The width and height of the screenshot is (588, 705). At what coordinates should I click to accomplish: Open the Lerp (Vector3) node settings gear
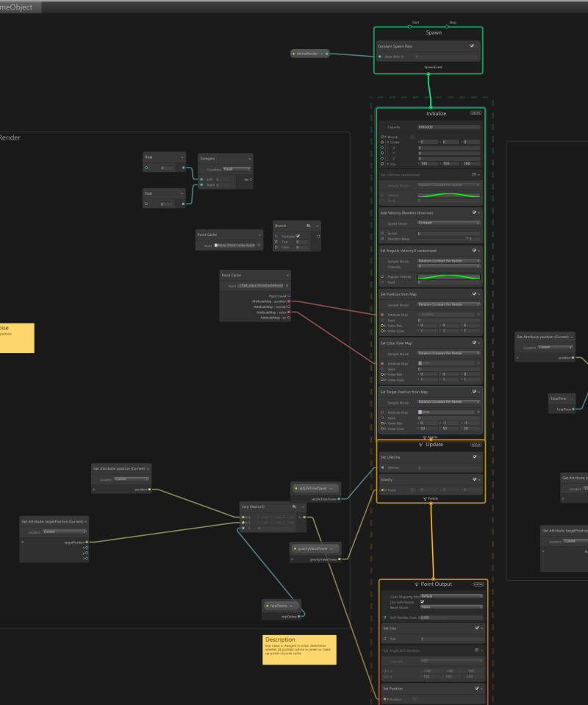[x=294, y=507]
